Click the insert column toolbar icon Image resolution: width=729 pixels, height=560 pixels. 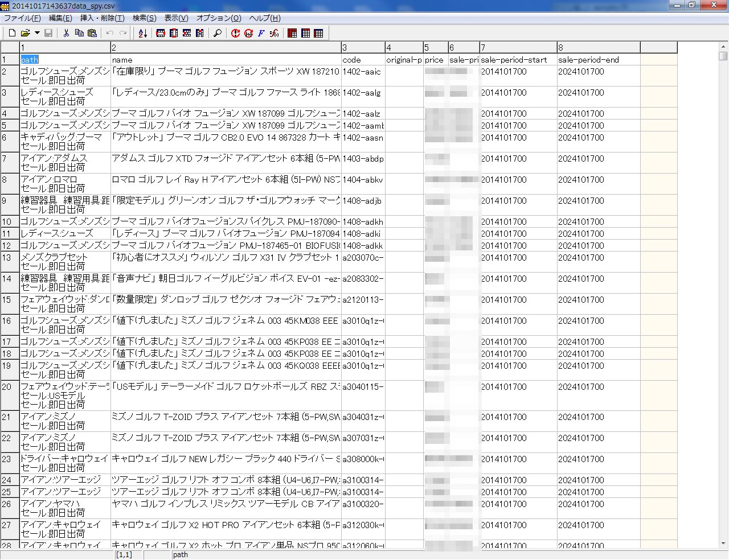point(174,34)
